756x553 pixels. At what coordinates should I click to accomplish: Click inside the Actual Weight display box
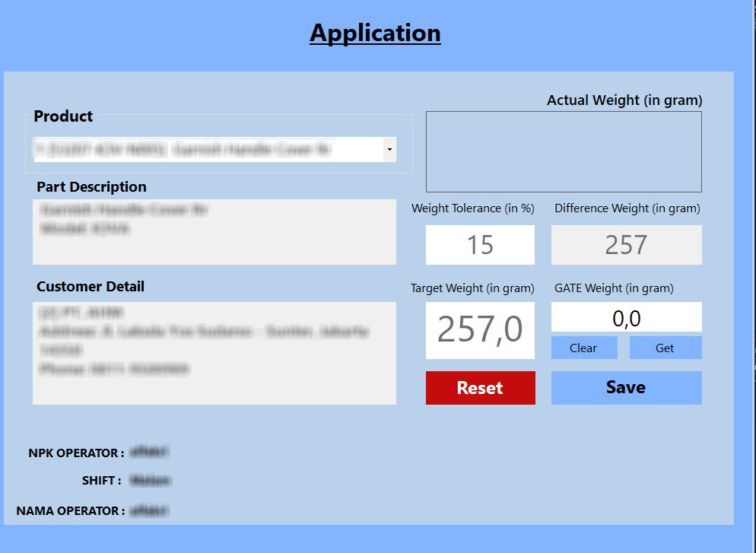click(x=564, y=151)
